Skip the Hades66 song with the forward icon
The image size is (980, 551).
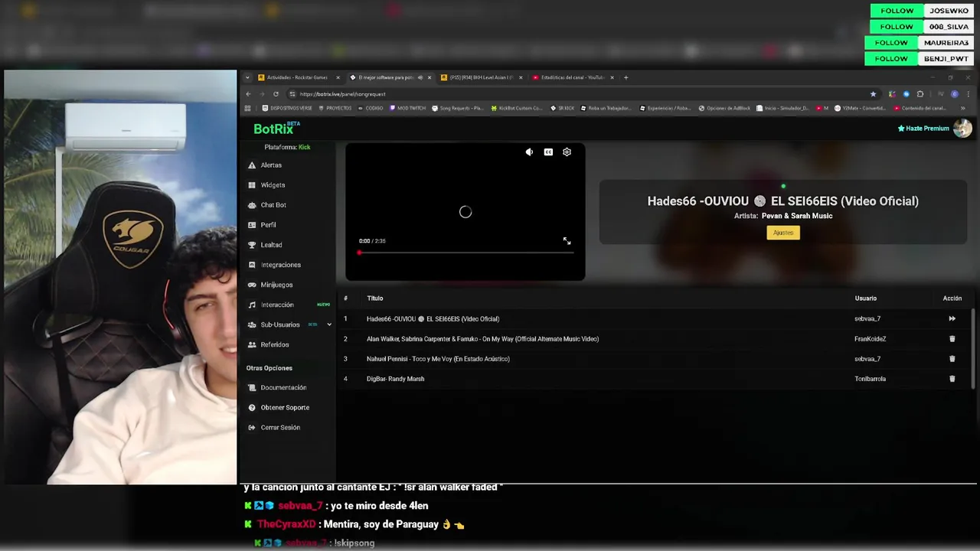coord(952,318)
